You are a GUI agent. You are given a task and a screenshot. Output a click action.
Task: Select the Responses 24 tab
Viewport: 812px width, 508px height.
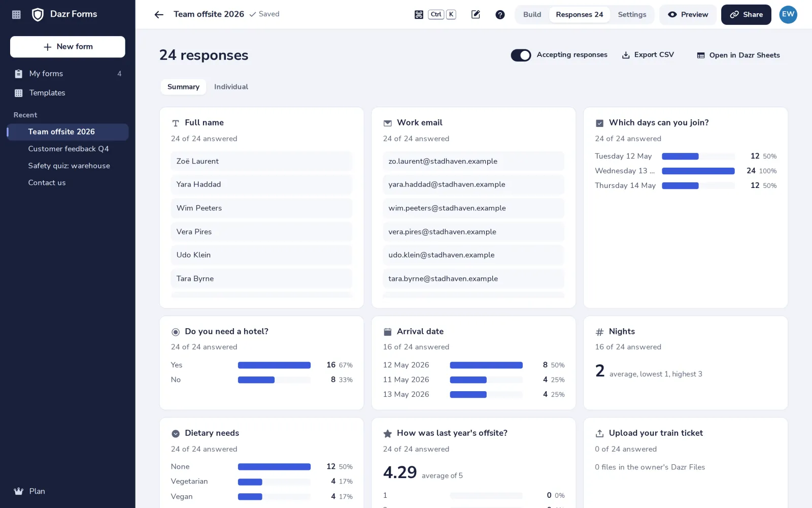579,15
